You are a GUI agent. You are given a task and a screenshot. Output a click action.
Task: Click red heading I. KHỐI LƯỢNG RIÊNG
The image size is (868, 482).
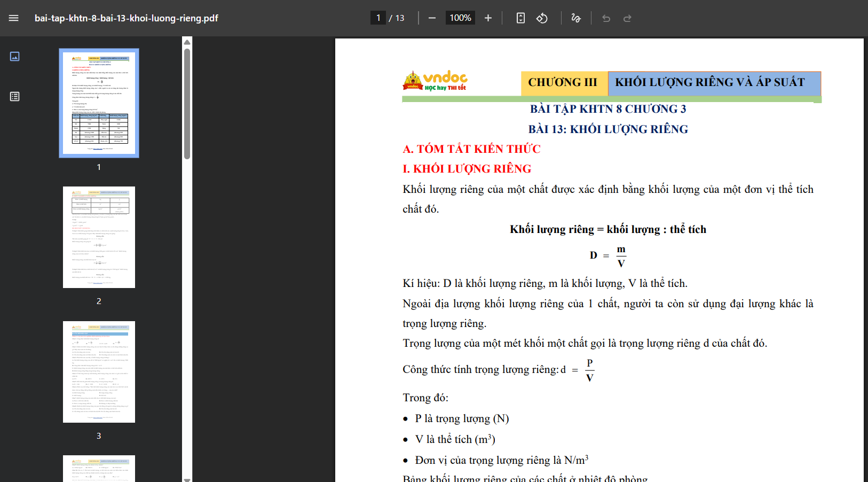point(467,169)
